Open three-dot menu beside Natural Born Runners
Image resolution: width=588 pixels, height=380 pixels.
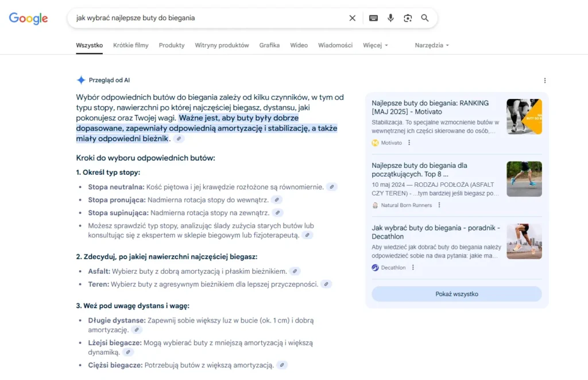[x=439, y=205]
